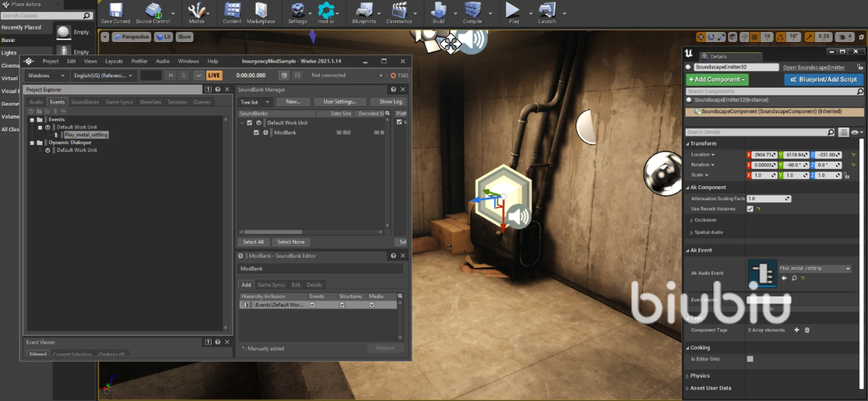Click the Cinematics clapperboard icon

[399, 11]
